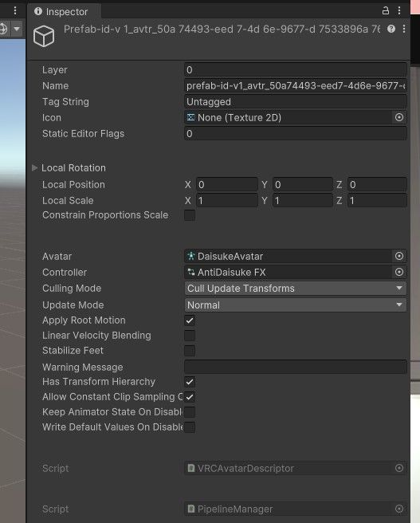420x523 pixels.
Task: Open object picker for DaisukeAvatar field
Action: (x=399, y=256)
